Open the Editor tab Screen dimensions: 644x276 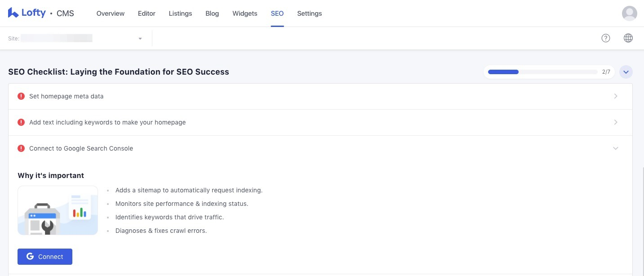point(147,13)
